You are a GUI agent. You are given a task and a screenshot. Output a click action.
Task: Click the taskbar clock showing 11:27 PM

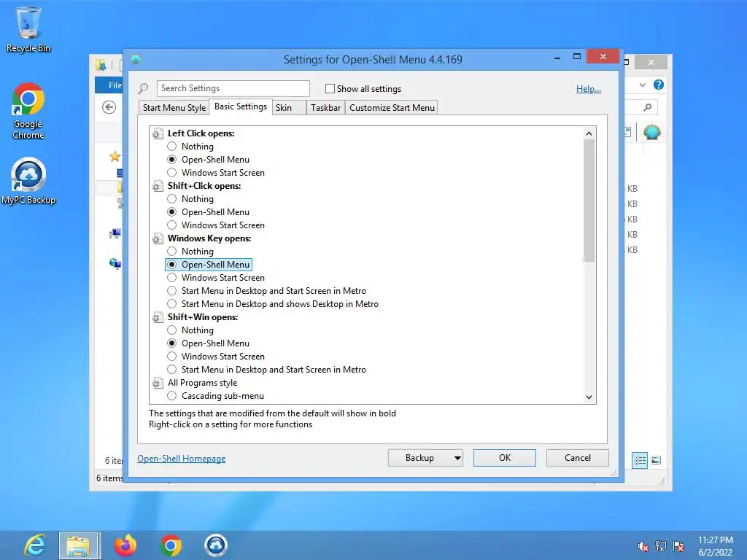(715, 546)
